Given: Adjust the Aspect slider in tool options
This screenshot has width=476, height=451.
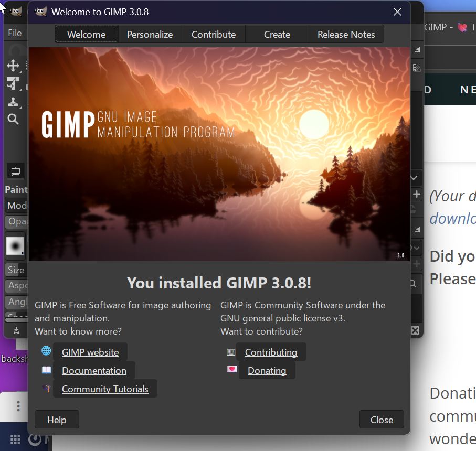Looking at the screenshot, I should click(17, 285).
